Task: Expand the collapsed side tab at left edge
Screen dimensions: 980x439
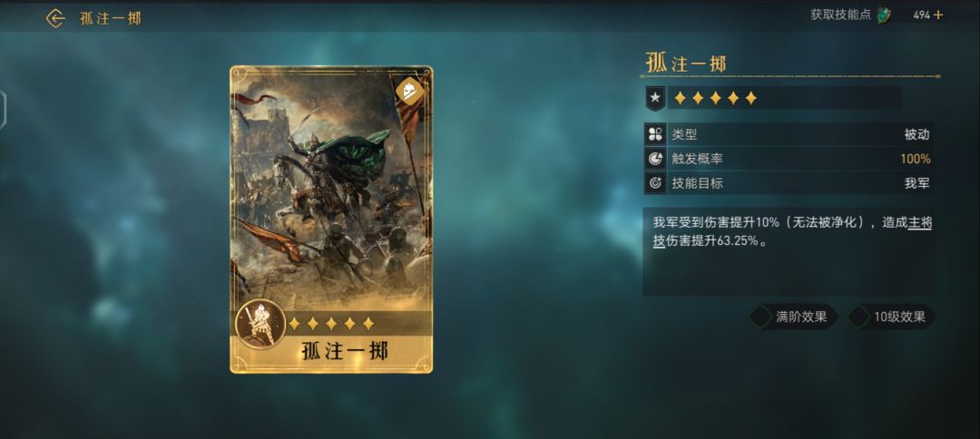Action: tap(3, 110)
